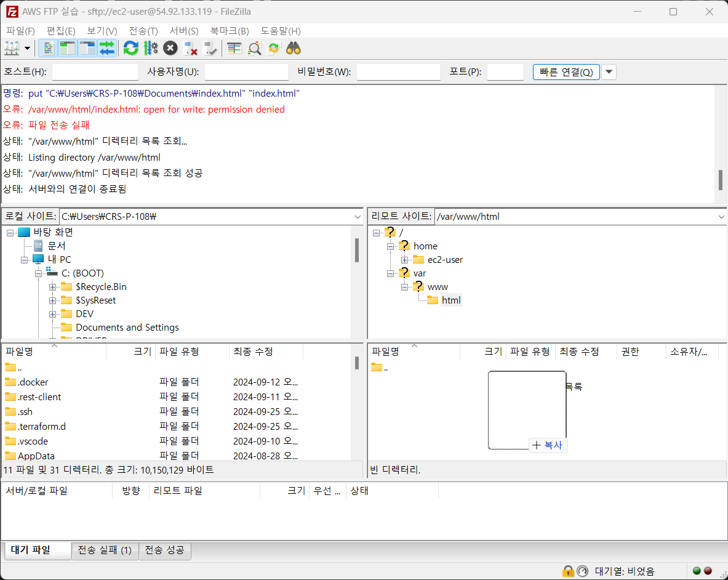Switch to the 전송 실패 (1) tab
This screenshot has width=728, height=580.
coord(105,550)
